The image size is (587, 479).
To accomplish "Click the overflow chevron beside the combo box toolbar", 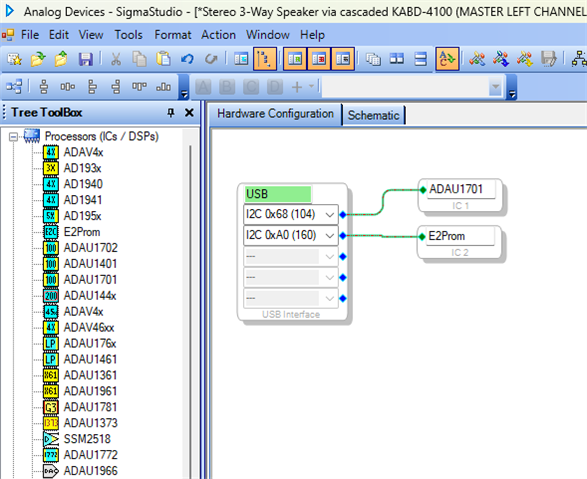I will [512, 88].
